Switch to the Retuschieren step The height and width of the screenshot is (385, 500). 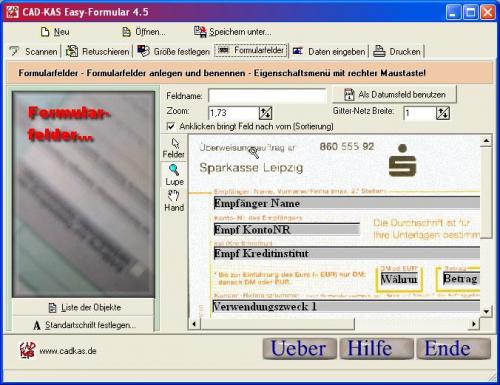click(x=97, y=52)
